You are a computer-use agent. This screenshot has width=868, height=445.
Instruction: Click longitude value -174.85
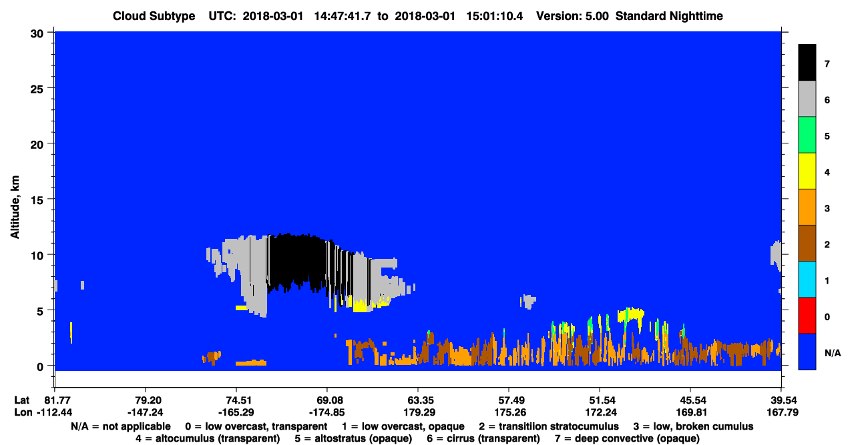(x=327, y=412)
